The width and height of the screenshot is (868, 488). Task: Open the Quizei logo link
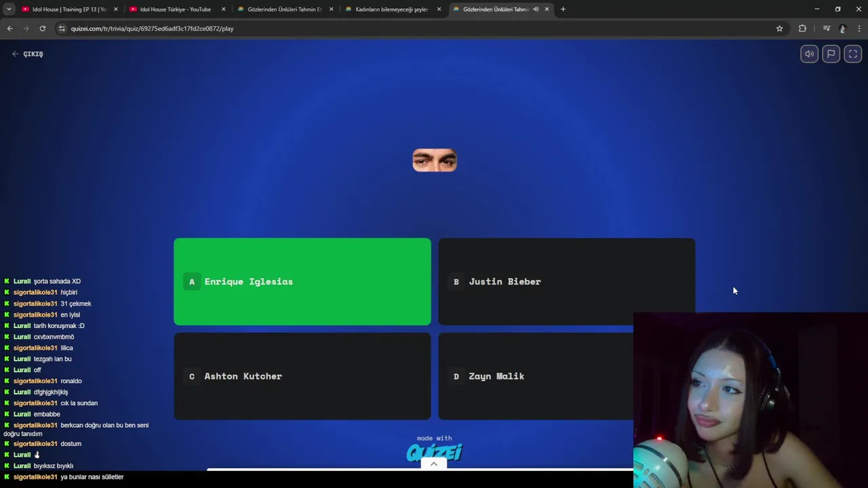point(434,452)
